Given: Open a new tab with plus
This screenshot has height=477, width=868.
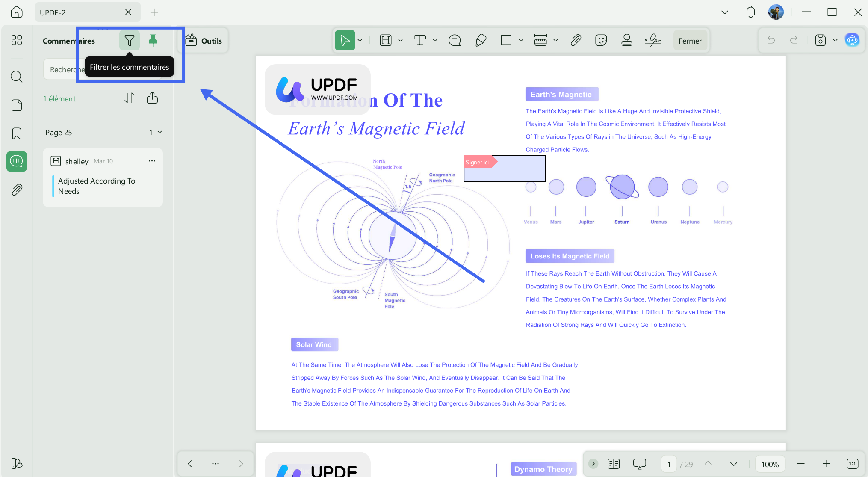Looking at the screenshot, I should 154,12.
